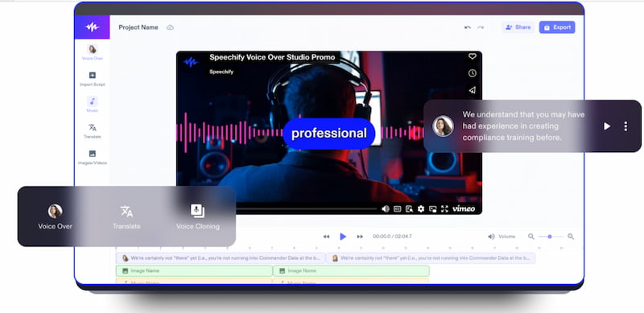Rewind the timeline playback
Viewport: 644px width, 313px height.
tap(326, 237)
